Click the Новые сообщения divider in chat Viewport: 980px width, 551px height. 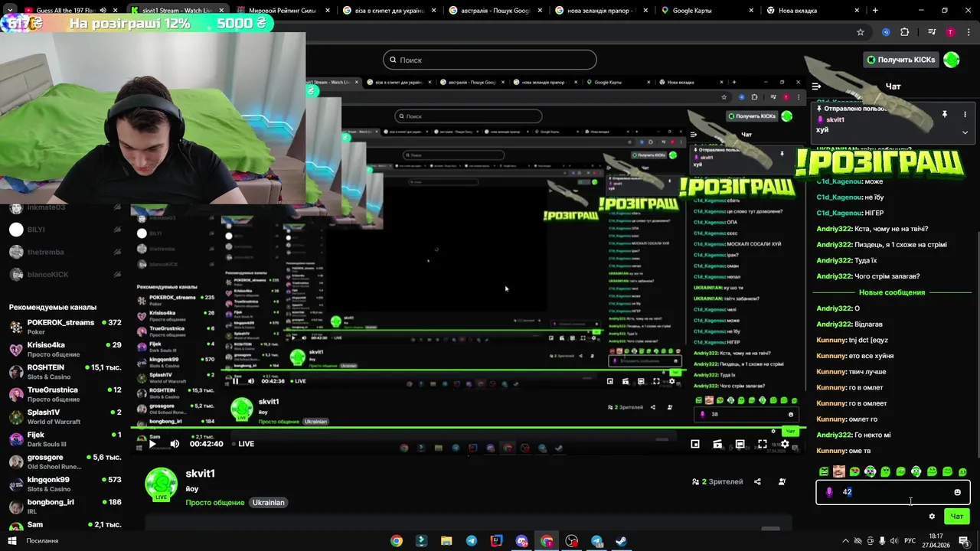pos(892,292)
